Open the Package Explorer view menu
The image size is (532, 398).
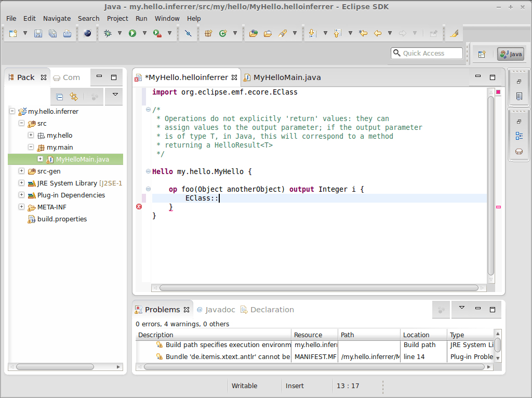[x=115, y=95]
